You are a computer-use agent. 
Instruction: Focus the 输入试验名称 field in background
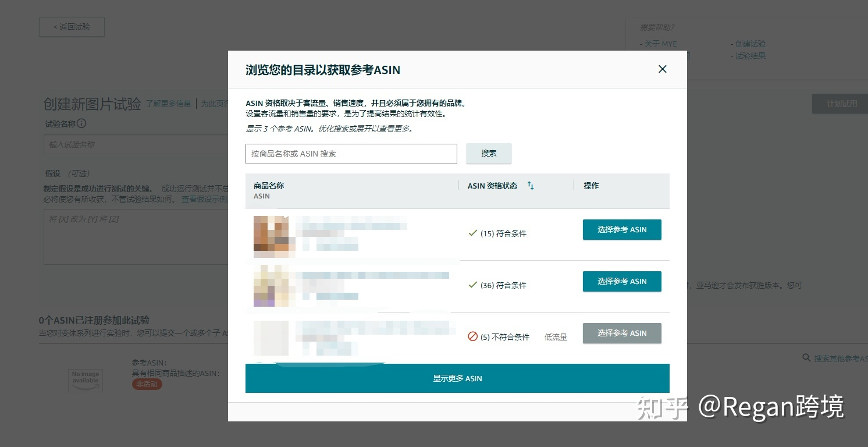click(x=136, y=144)
